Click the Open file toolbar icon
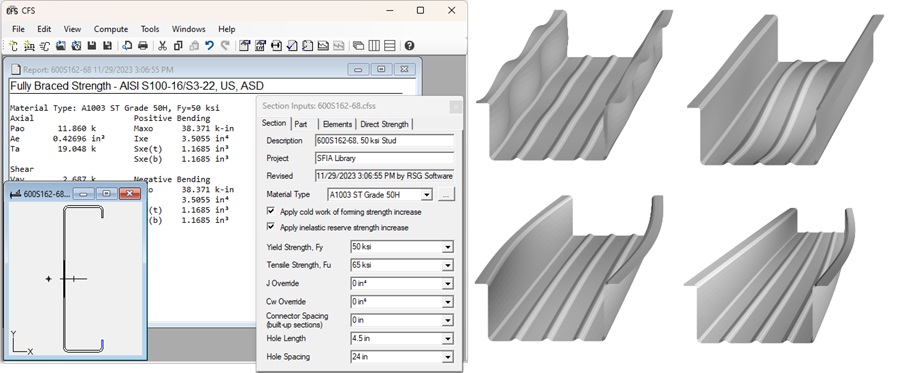900x373 pixels. (60, 46)
